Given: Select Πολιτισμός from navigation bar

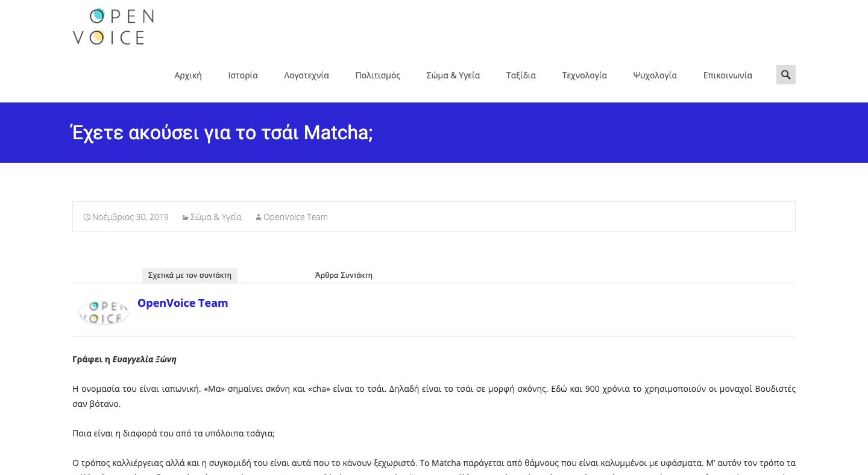Looking at the screenshot, I should pos(378,75).
